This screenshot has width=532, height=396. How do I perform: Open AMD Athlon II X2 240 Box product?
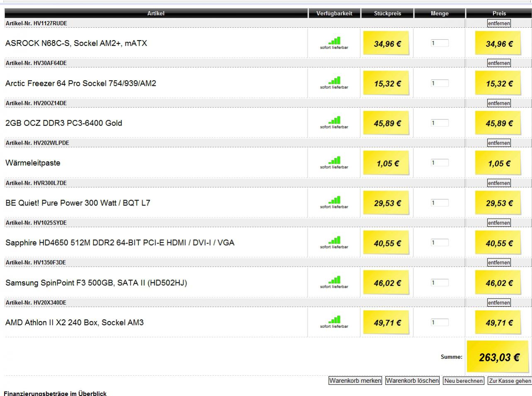click(x=75, y=323)
